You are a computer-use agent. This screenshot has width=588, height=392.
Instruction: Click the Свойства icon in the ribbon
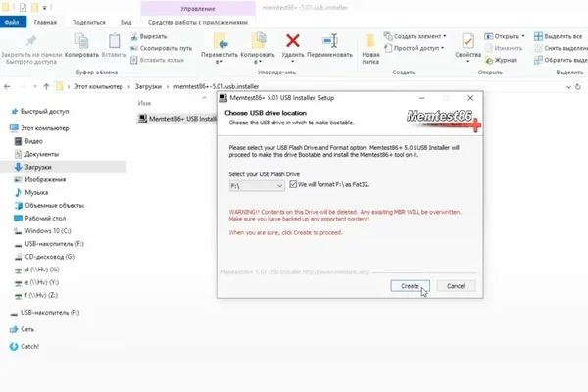point(468,47)
